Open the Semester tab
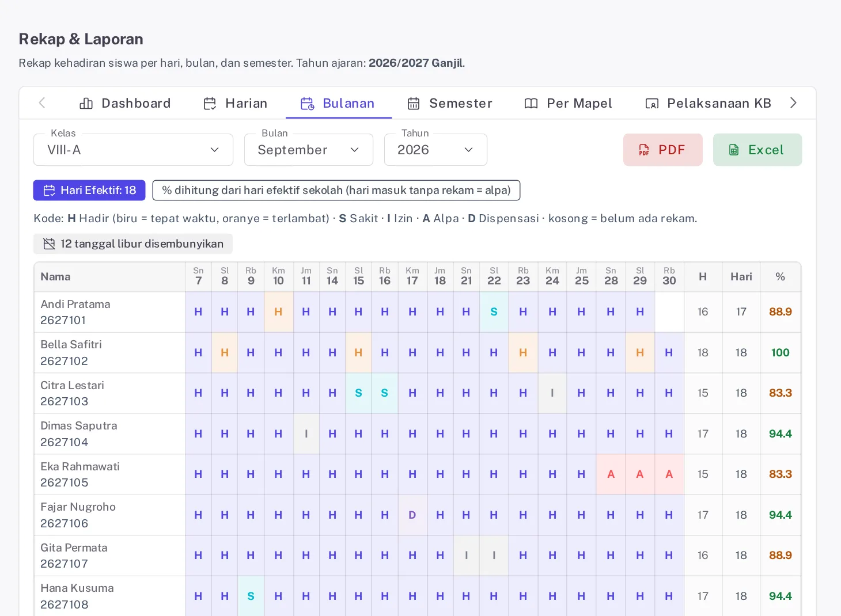Image resolution: width=841 pixels, height=616 pixels. point(450,103)
